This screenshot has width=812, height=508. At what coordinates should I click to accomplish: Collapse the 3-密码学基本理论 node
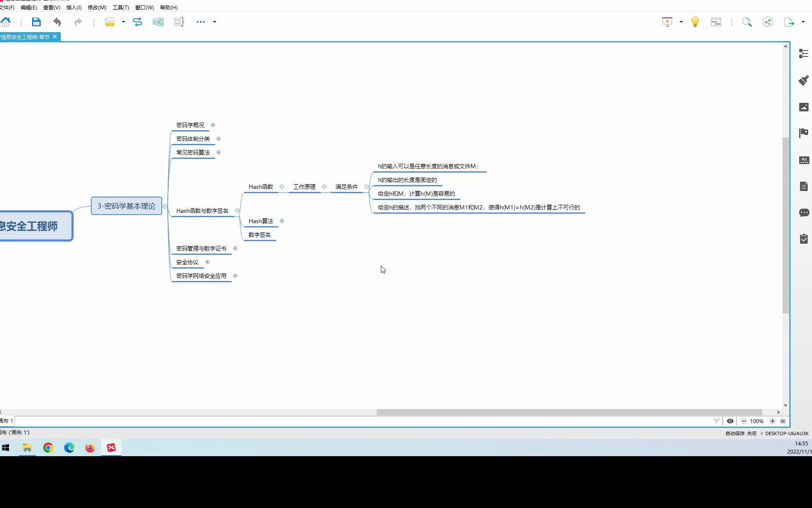point(165,206)
